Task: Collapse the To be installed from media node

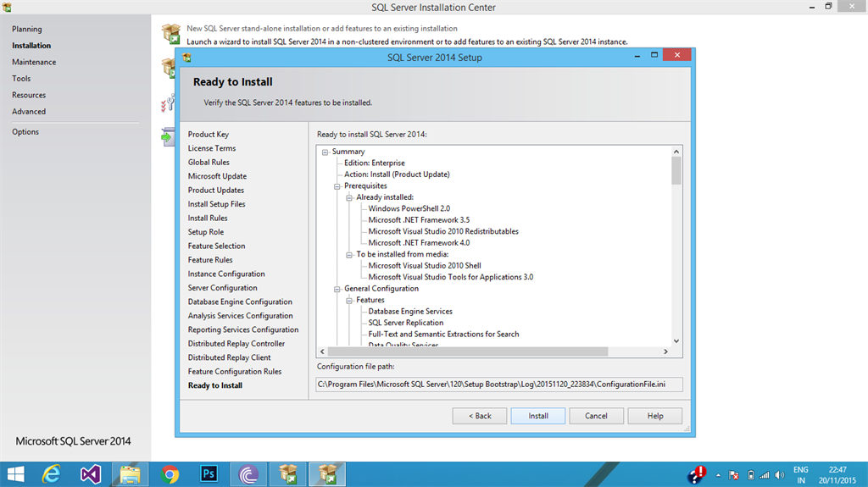Action: click(x=349, y=255)
